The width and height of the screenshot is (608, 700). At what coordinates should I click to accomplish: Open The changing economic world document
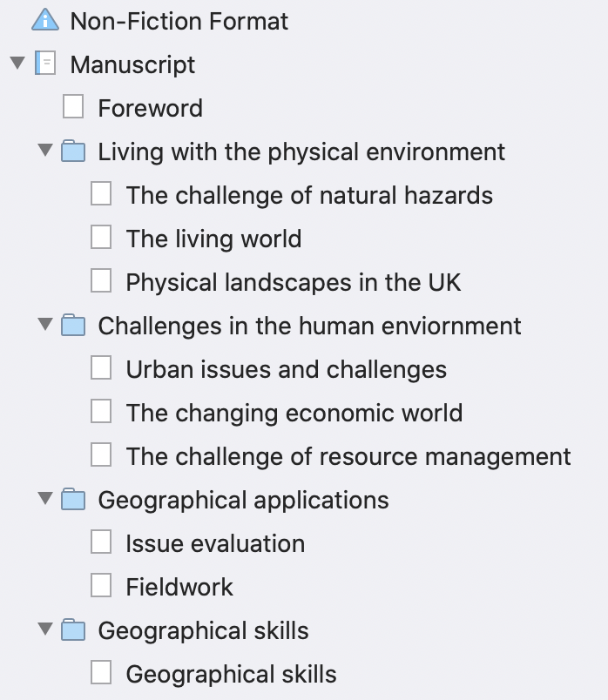(294, 413)
